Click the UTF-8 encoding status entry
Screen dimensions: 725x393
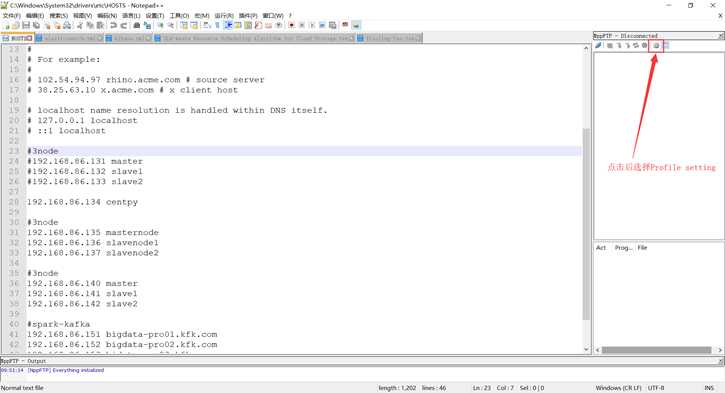point(656,388)
